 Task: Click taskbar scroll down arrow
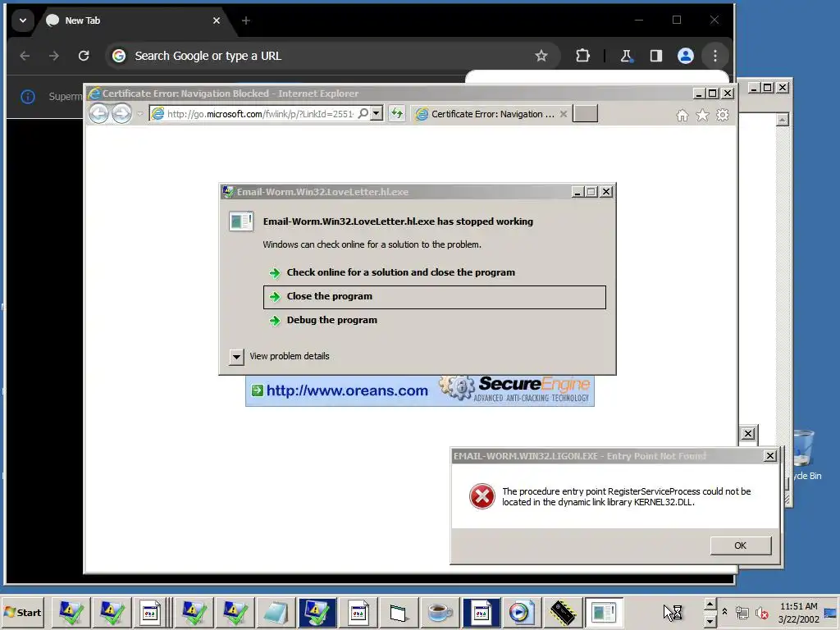tap(710, 620)
